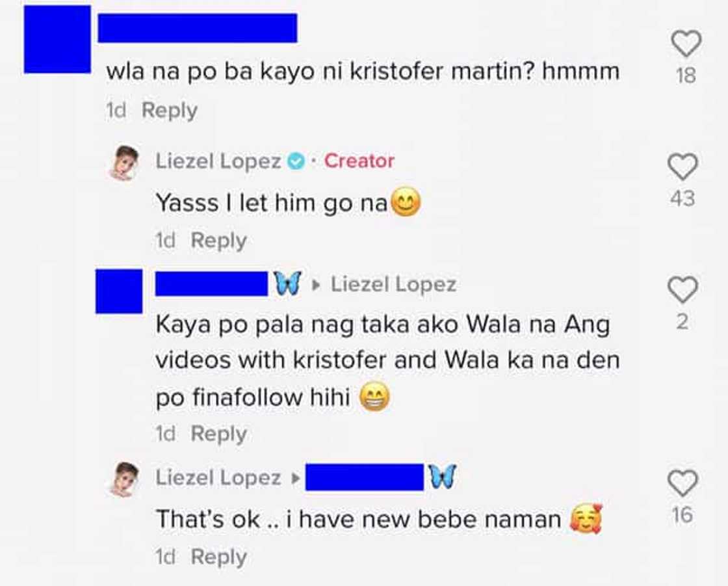Reply to "That's ok .. i have new bebe naman"

(218, 557)
